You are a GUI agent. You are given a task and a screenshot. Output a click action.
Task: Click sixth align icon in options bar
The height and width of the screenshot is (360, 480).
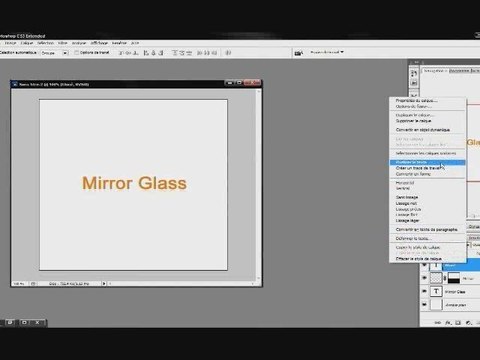pos(161,53)
